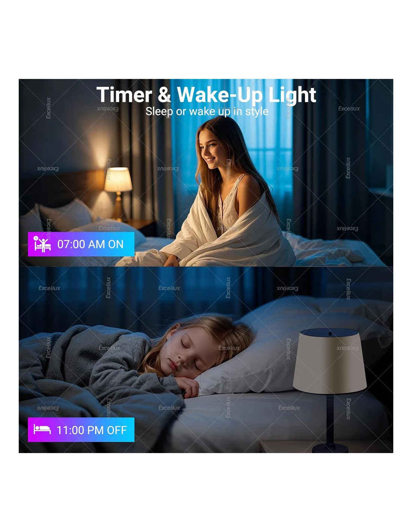Click the dark lamp base at bottom

tap(330, 448)
